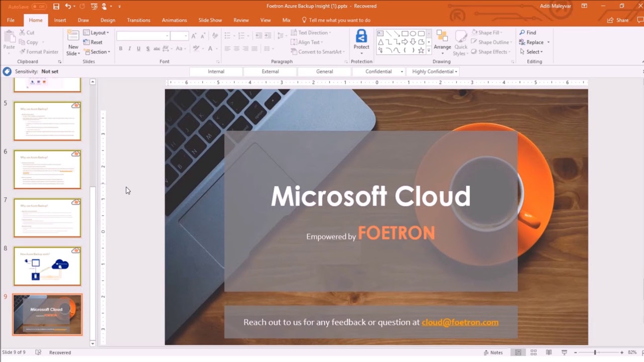The image size is (644, 362).
Task: Open the Select dropdown in Editing
Action: [531, 52]
